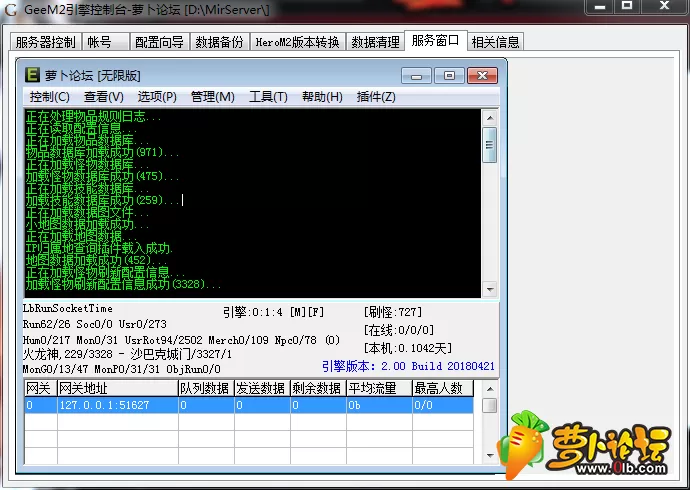Open the 插件(Z) menu
The width and height of the screenshot is (690, 490).
point(376,97)
